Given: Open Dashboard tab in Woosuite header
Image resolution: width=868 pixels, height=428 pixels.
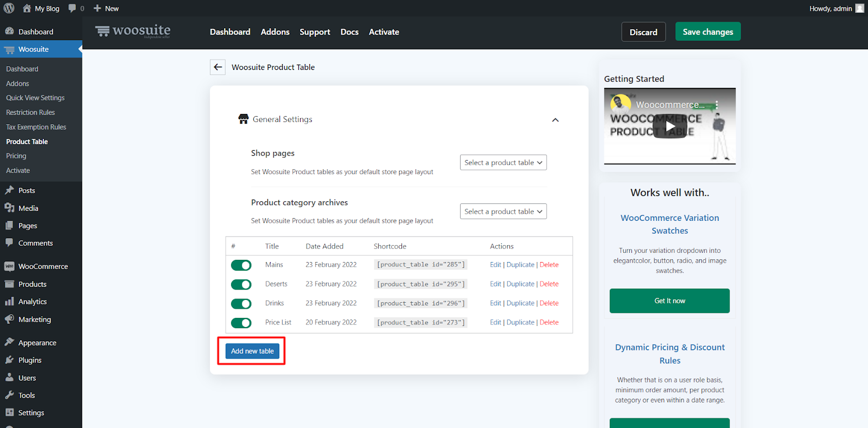Looking at the screenshot, I should [230, 32].
